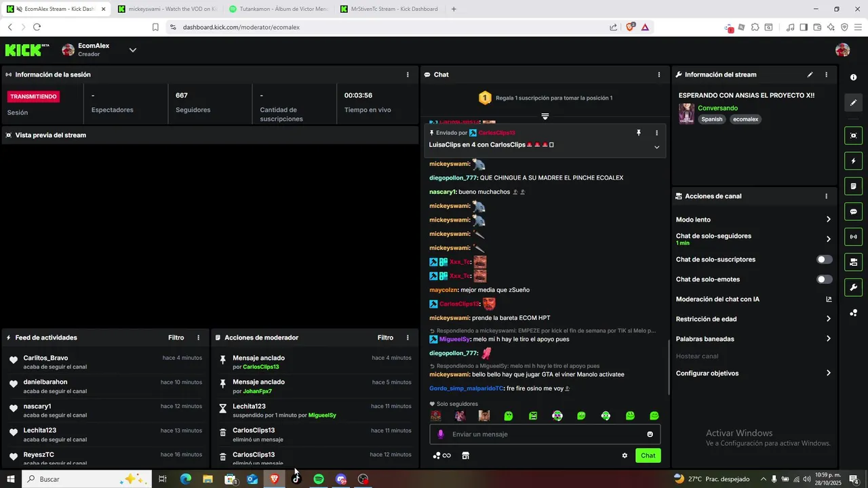Screen dimensions: 868x488
Task: Open Chat de solo-seguidores settings arrow
Action: coord(828,239)
